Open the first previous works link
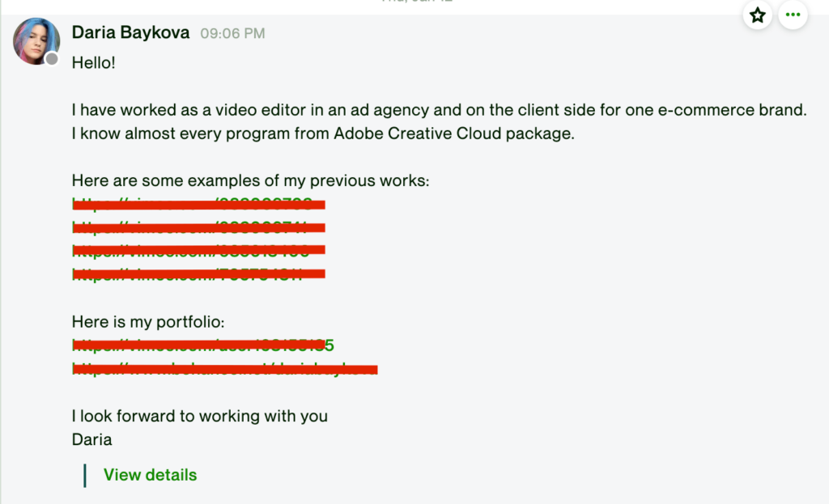This screenshot has width=829, height=504. click(x=198, y=204)
